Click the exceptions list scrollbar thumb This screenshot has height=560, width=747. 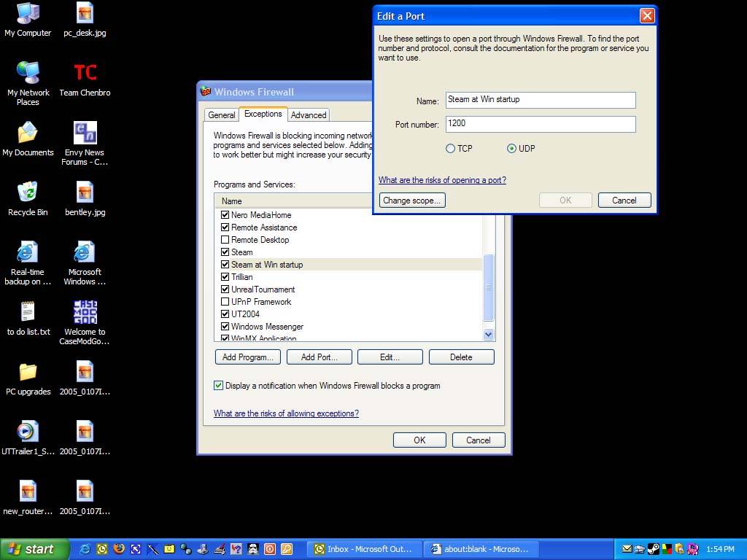pos(488,287)
